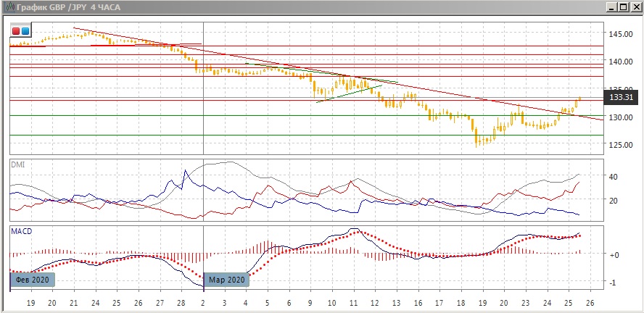
Task: Maximize the GBP/JPY chart window
Action: [x=624, y=8]
